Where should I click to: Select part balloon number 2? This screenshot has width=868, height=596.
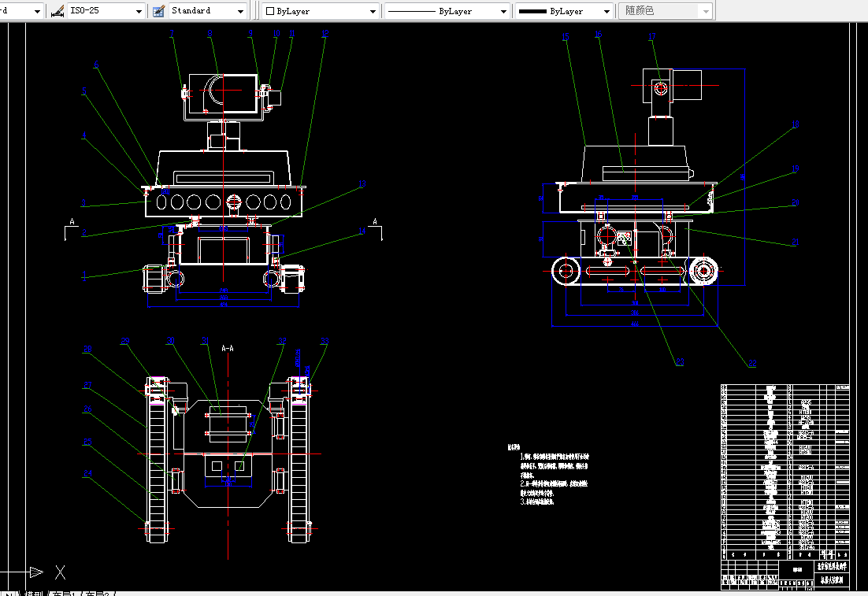click(83, 232)
